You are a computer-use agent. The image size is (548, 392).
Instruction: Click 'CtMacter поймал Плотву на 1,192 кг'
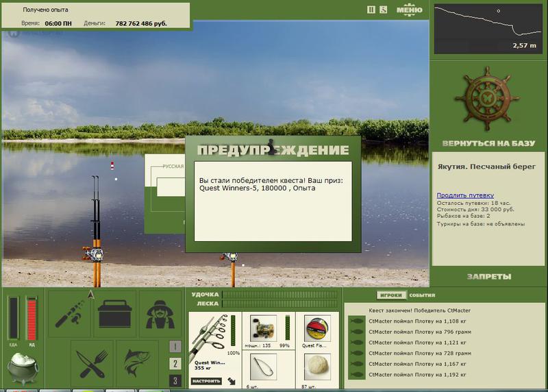tap(417, 374)
